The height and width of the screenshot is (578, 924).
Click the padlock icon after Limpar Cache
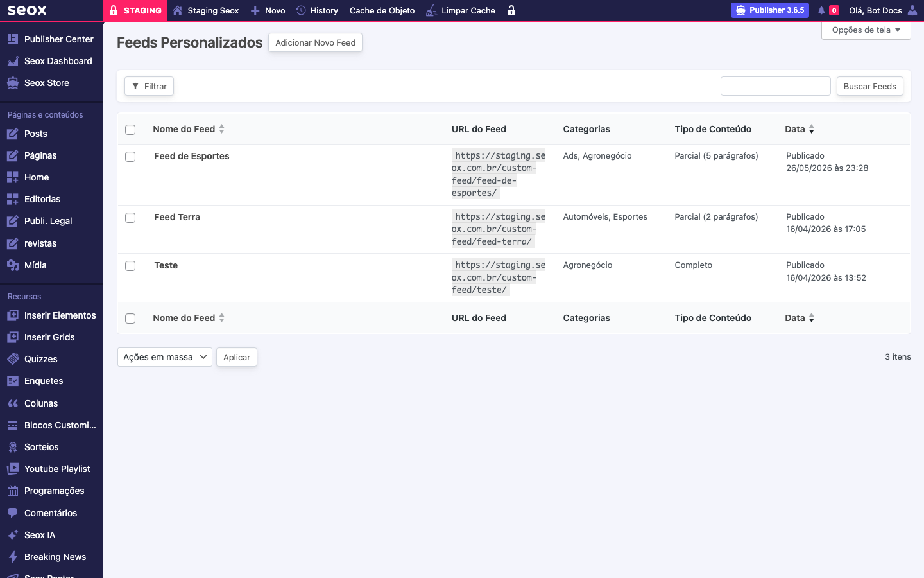[x=511, y=10]
